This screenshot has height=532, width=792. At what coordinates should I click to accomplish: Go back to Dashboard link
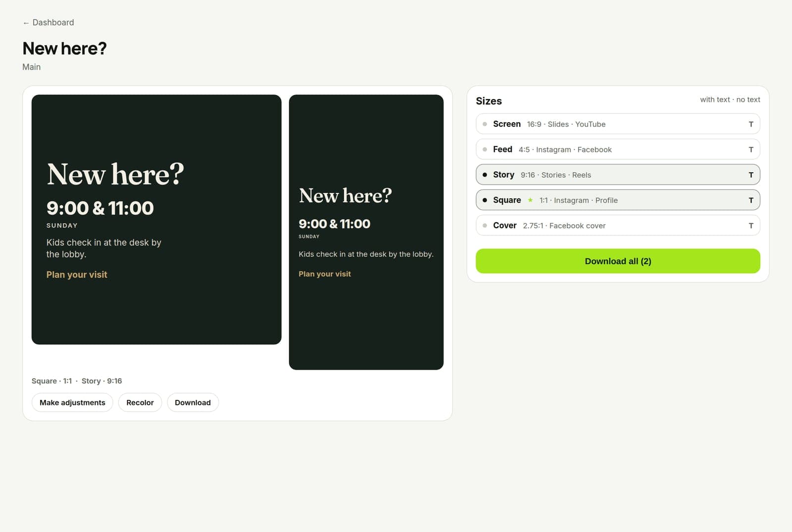point(49,23)
